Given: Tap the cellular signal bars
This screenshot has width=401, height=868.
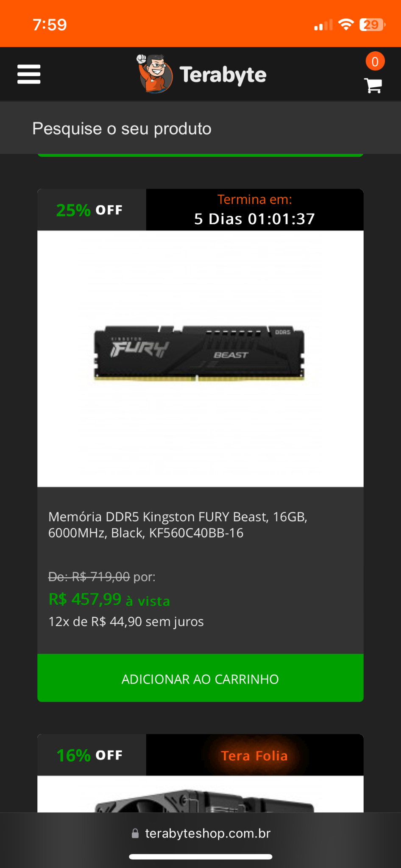Looking at the screenshot, I should [323, 25].
